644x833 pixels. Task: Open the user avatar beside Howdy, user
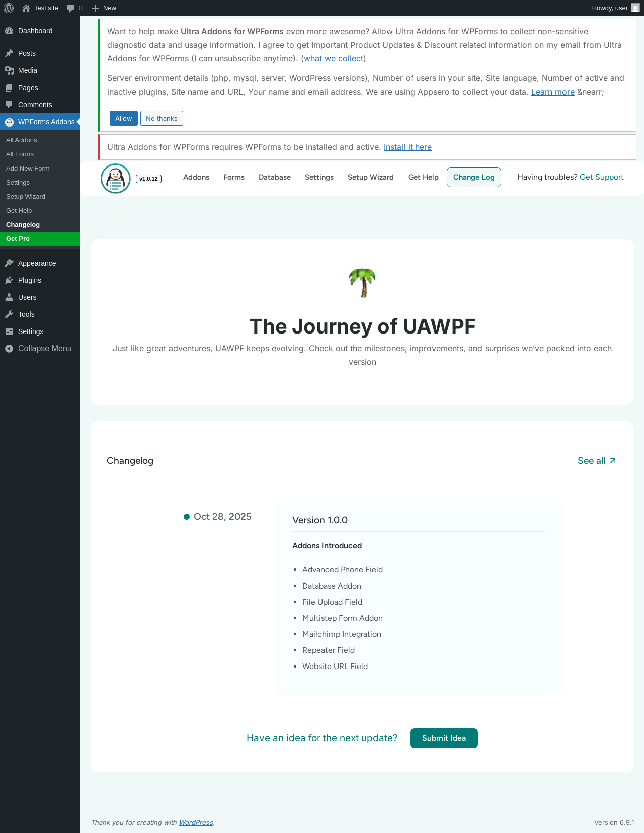[635, 8]
